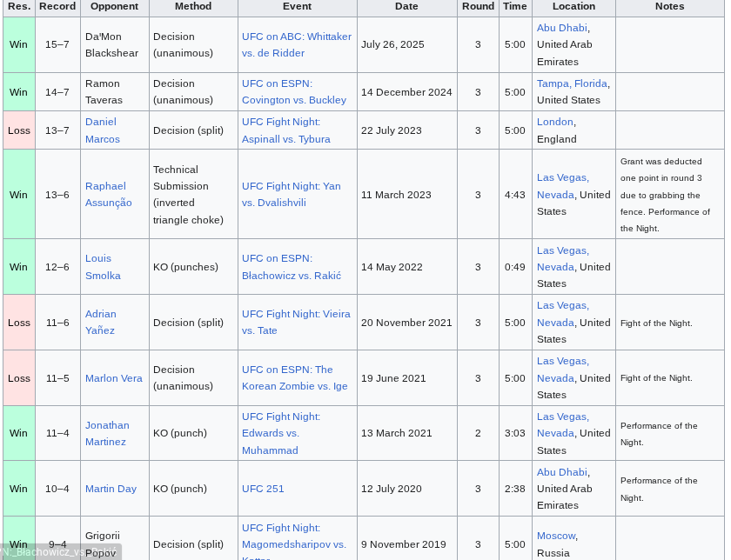The width and height of the screenshot is (731, 560).
Task: Open UFC Fight Night: Yan vs. Dvalishvili link
Action: tap(291, 194)
